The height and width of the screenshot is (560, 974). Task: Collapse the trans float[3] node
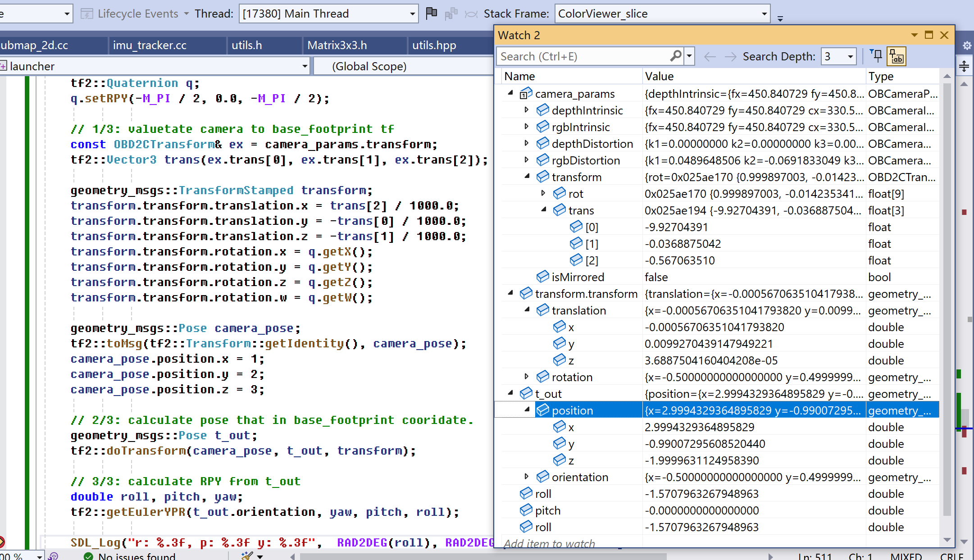(543, 210)
